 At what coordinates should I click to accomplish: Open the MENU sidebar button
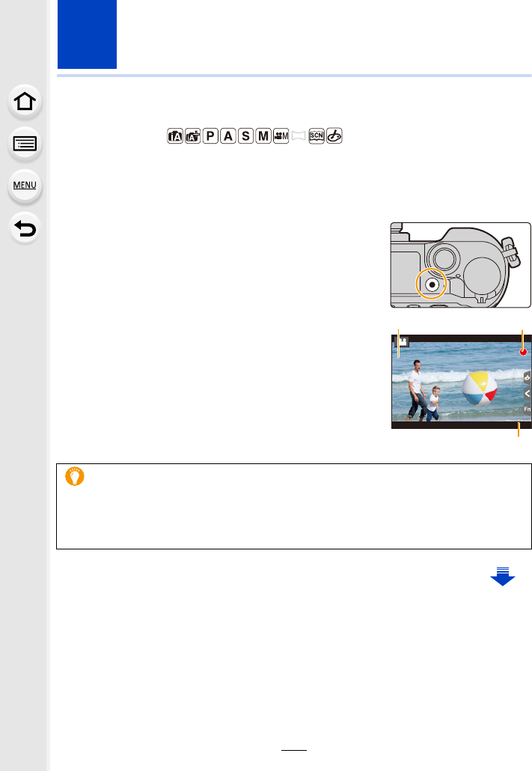25,186
